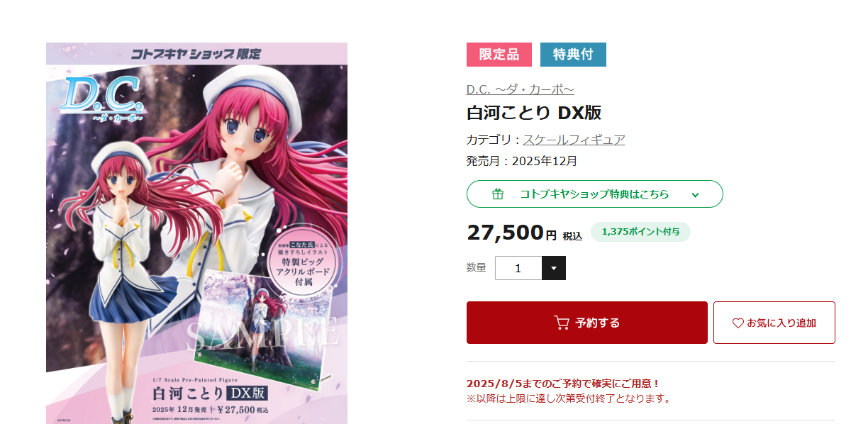Click the D.C. logo on product image
This screenshot has height=424, width=868.
[103, 99]
